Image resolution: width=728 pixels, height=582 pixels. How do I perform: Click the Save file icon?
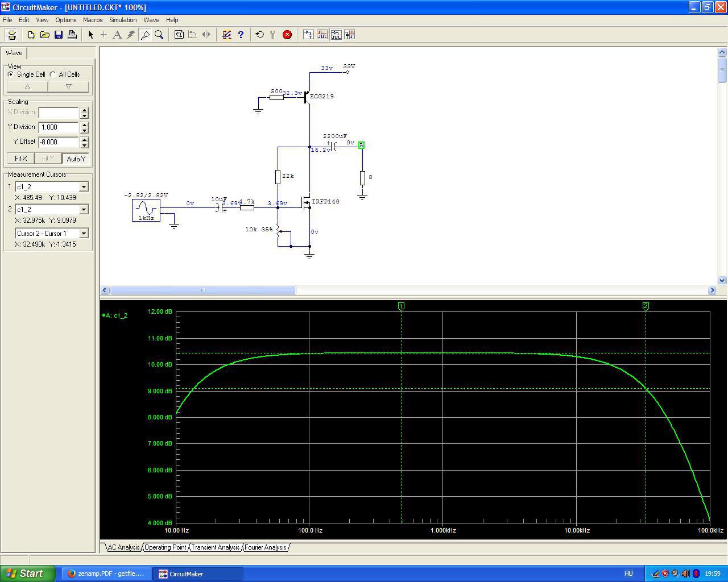[59, 35]
